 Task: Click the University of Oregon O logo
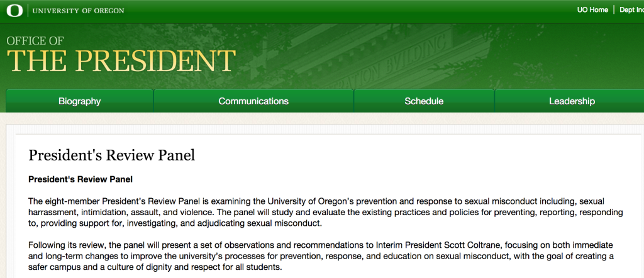15,10
